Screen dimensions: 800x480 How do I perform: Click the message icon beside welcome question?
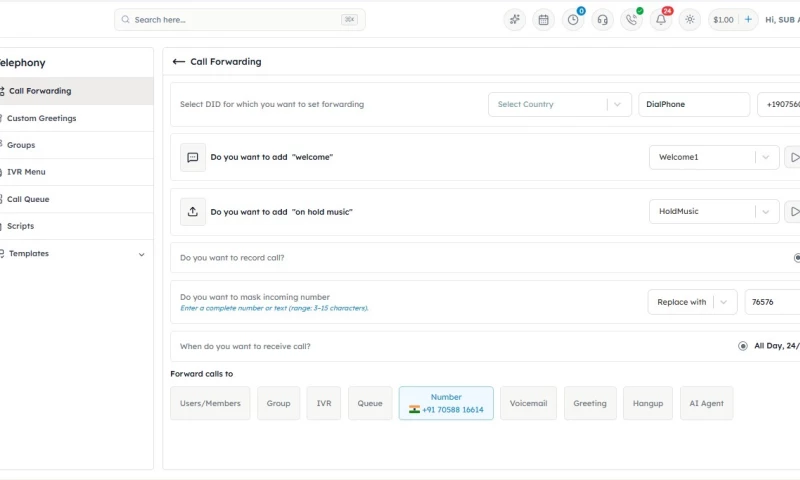tap(193, 157)
